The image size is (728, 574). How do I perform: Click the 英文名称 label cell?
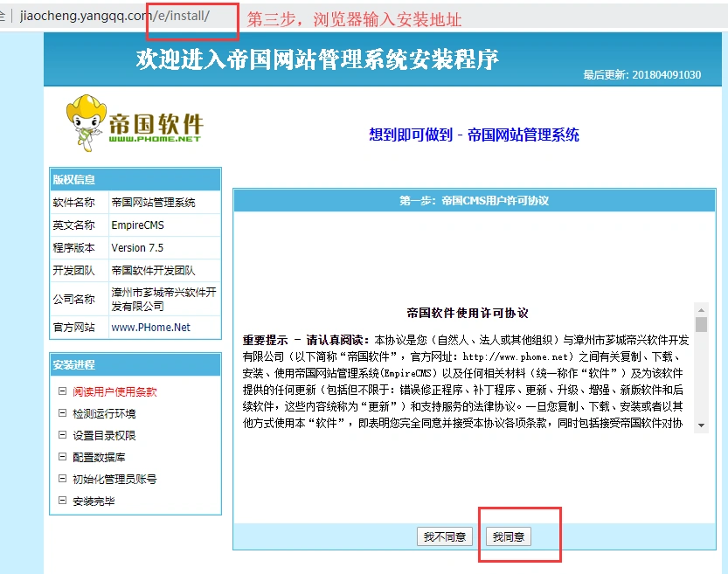(x=79, y=225)
